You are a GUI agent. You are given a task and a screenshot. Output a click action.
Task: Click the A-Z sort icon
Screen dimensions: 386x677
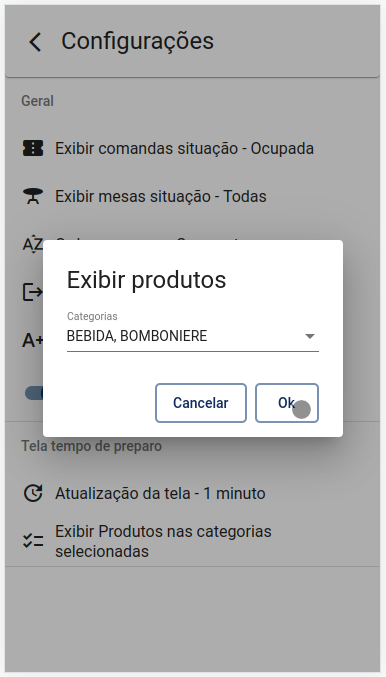32,244
